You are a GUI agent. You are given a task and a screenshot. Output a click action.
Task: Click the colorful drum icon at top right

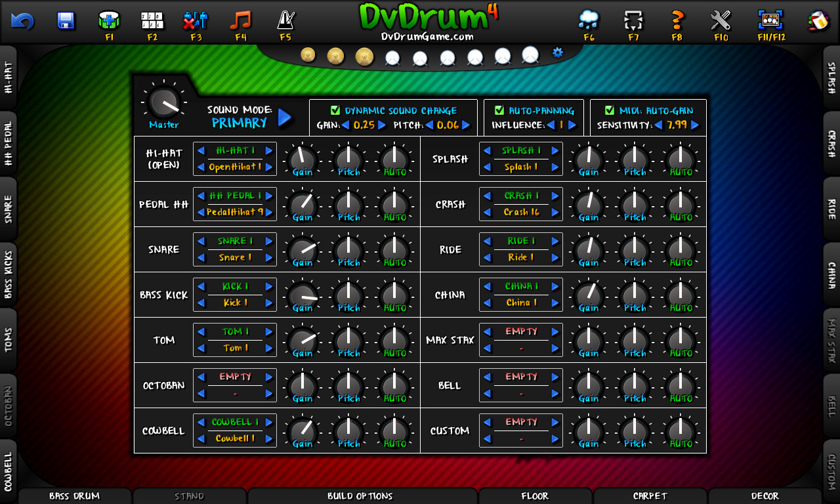(818, 21)
